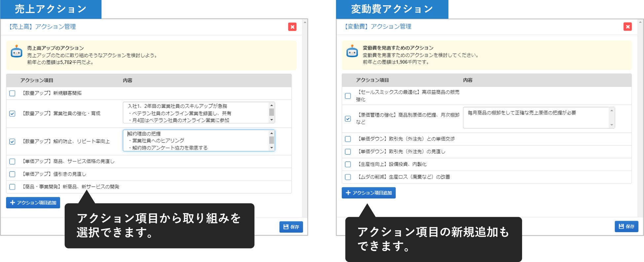Uncheck the 営業社員の強化・育成 checkbox
644x262 pixels.
tap(12, 114)
